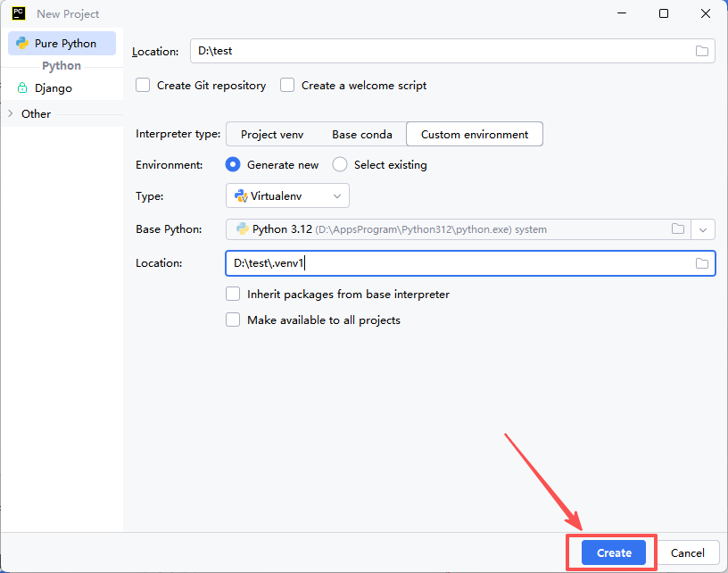Browse for the project Location folder
The width and height of the screenshot is (728, 573).
701,51
